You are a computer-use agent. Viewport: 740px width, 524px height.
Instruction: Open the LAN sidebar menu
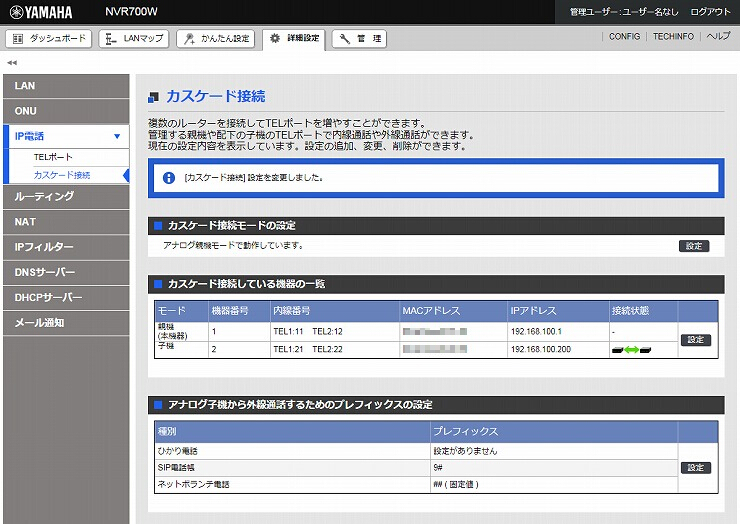[66, 86]
